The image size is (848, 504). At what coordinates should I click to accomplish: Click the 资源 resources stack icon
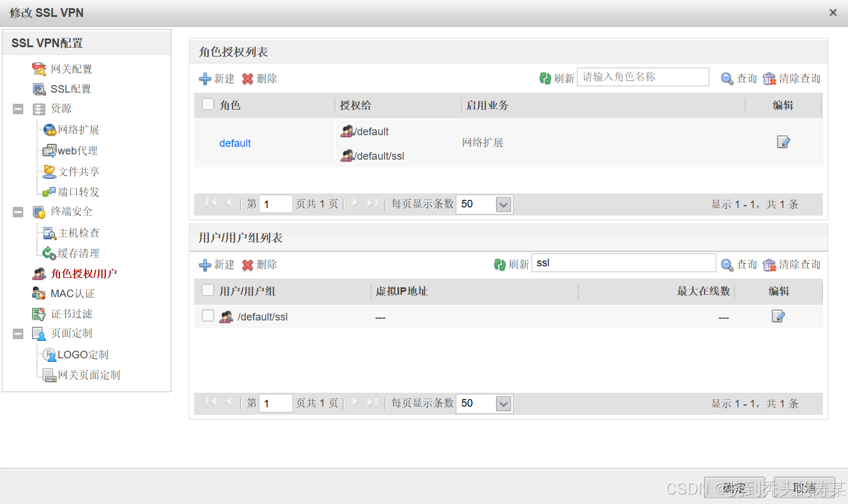pos(39,109)
